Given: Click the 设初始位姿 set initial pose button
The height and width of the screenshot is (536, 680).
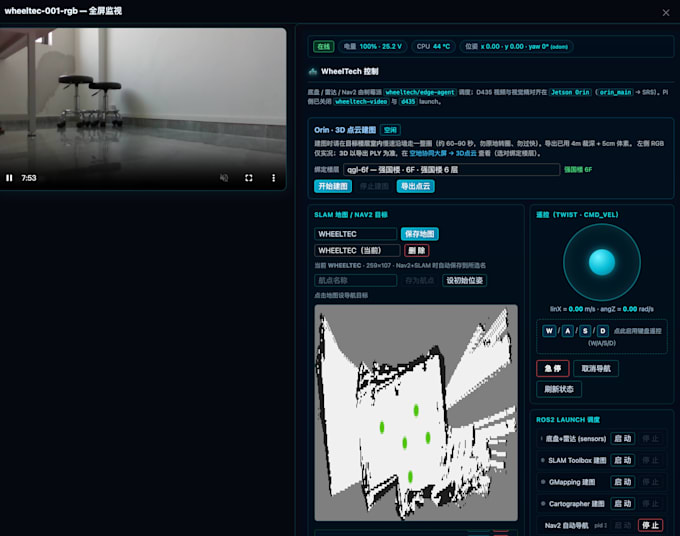Looking at the screenshot, I should (464, 281).
